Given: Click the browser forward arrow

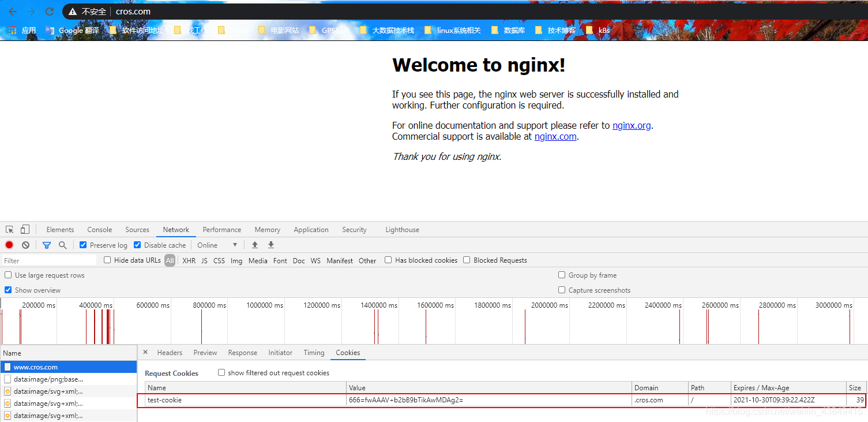Looking at the screenshot, I should 31,12.
